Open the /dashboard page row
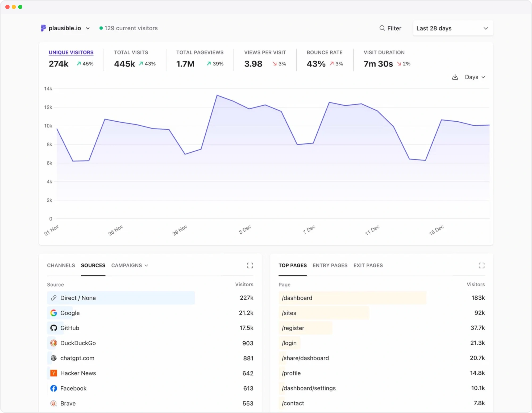Image resolution: width=532 pixels, height=413 pixels. [x=381, y=298]
